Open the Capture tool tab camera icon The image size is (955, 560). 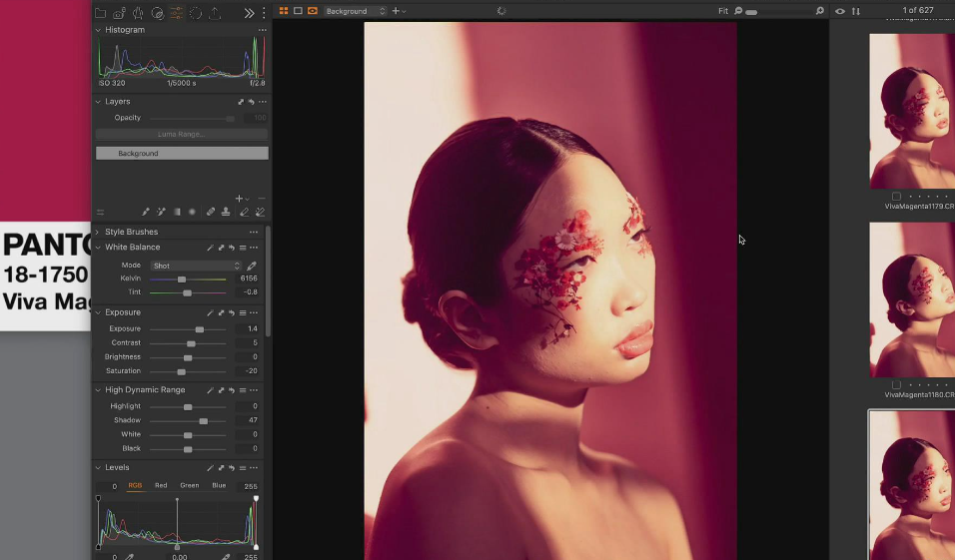coord(120,13)
